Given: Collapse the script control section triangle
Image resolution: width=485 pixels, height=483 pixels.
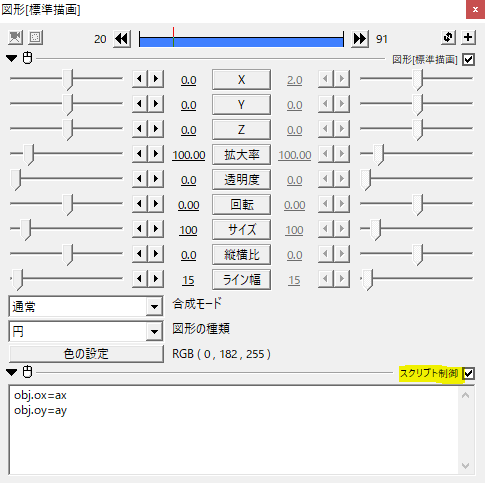Looking at the screenshot, I should pyautogui.click(x=12, y=372).
